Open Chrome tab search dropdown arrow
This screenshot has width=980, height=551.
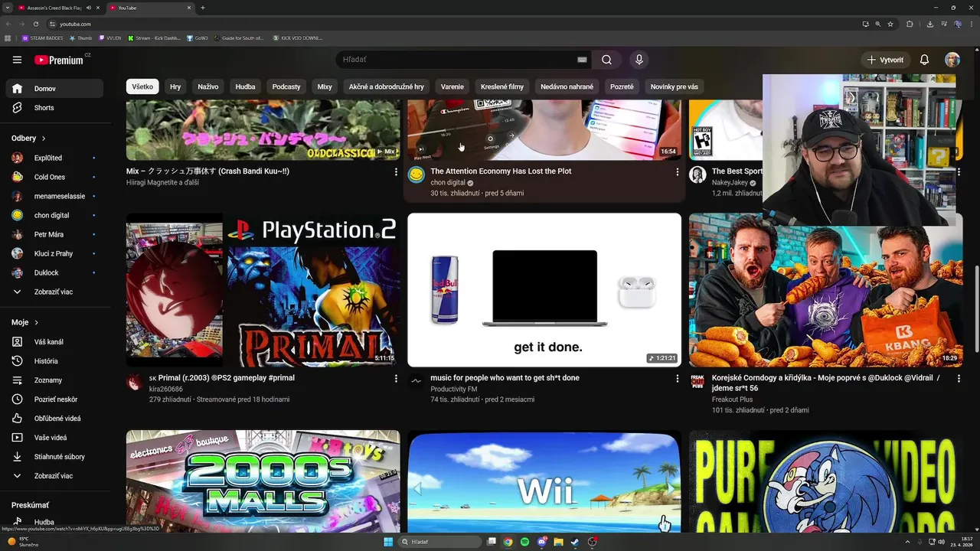(x=9, y=8)
